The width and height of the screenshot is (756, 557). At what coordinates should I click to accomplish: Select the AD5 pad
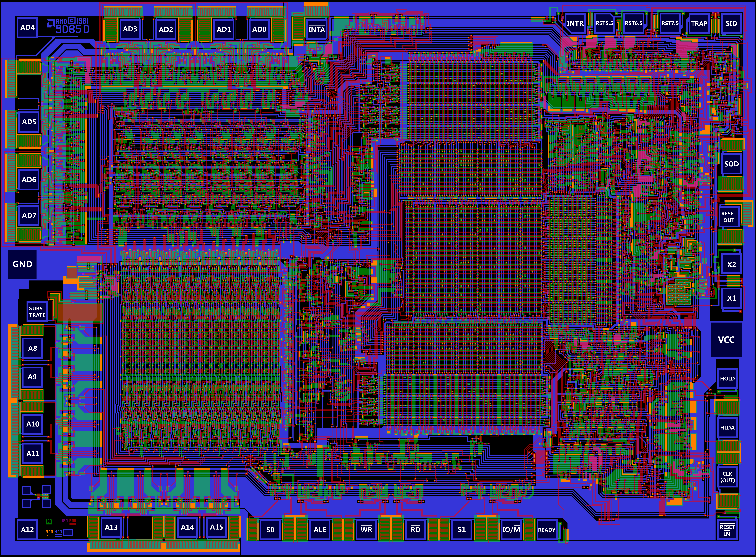click(x=29, y=122)
